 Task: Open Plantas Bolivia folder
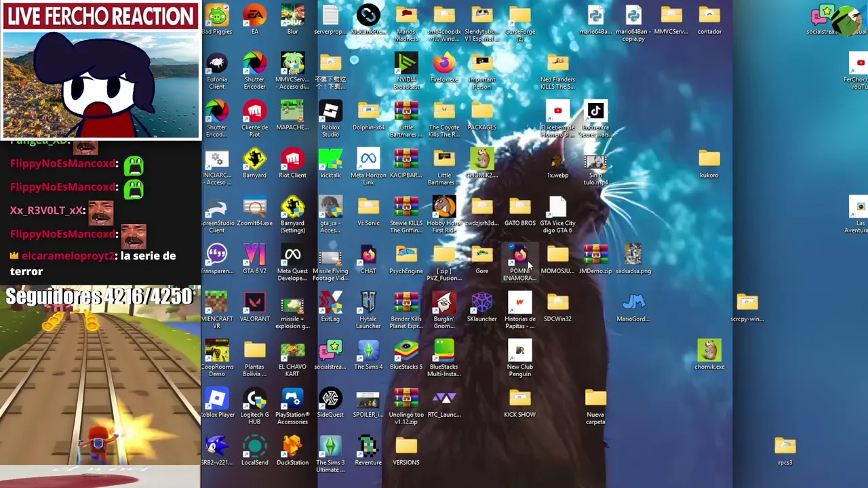pyautogui.click(x=255, y=351)
